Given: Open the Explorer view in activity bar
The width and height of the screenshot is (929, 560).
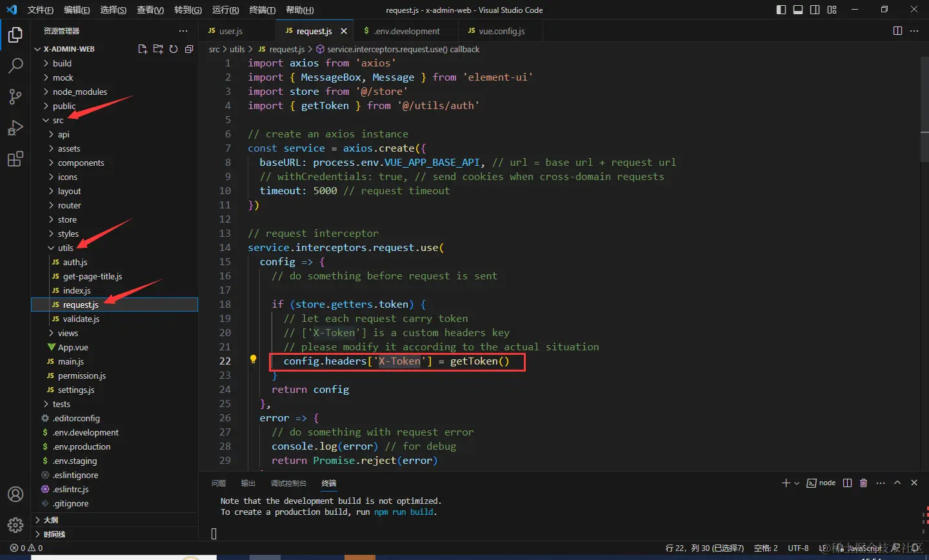Looking at the screenshot, I should [15, 35].
